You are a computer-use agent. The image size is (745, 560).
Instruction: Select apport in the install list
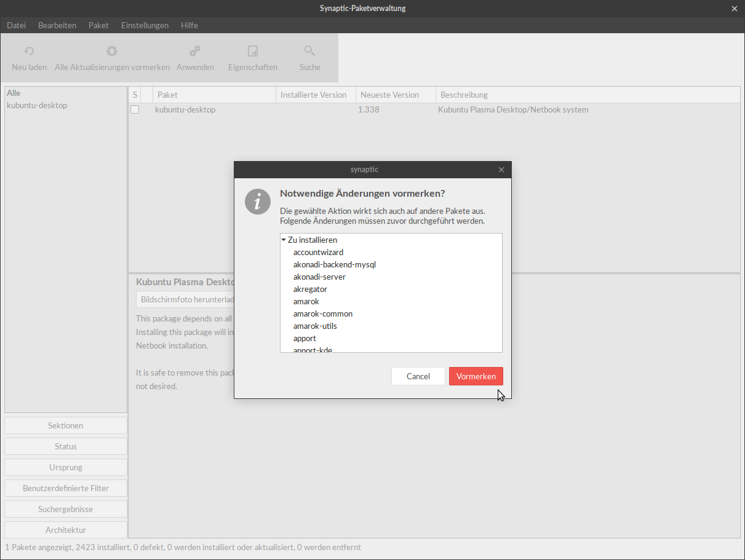click(x=305, y=338)
